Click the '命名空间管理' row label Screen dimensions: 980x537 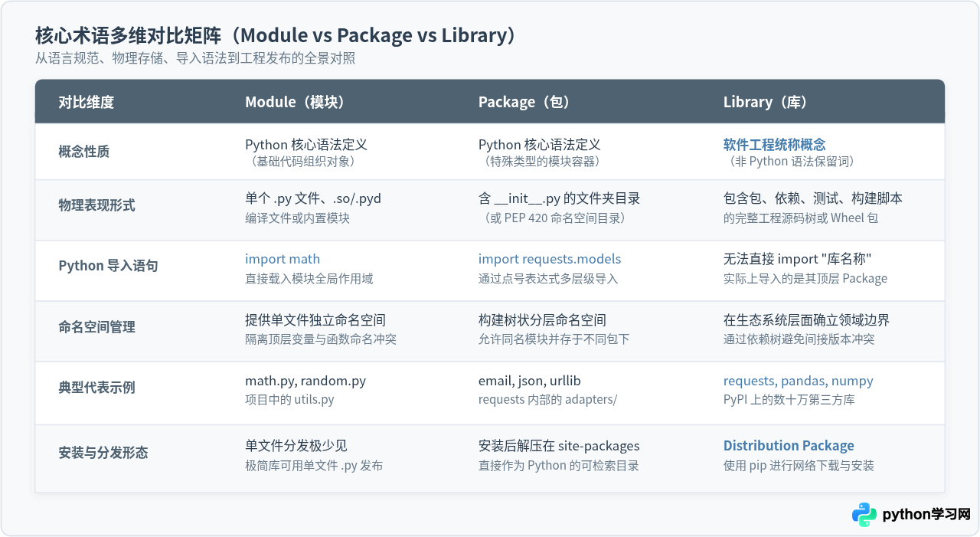pos(96,327)
